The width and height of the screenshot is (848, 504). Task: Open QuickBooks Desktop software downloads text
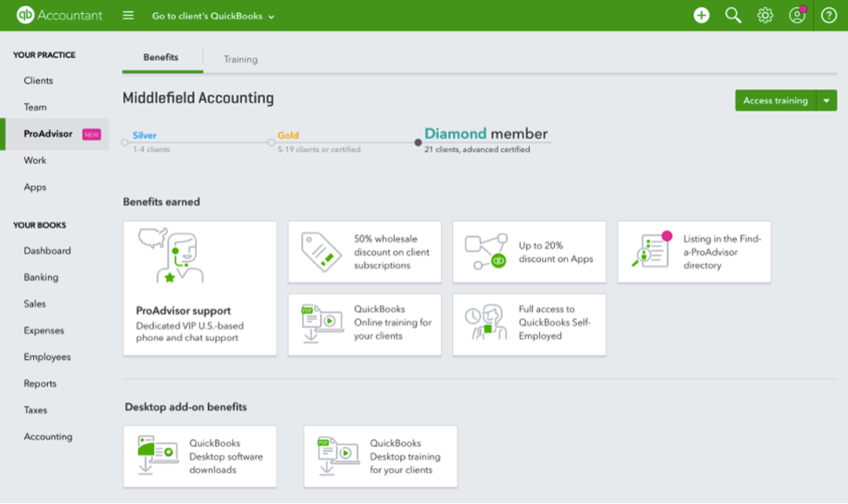(225, 456)
